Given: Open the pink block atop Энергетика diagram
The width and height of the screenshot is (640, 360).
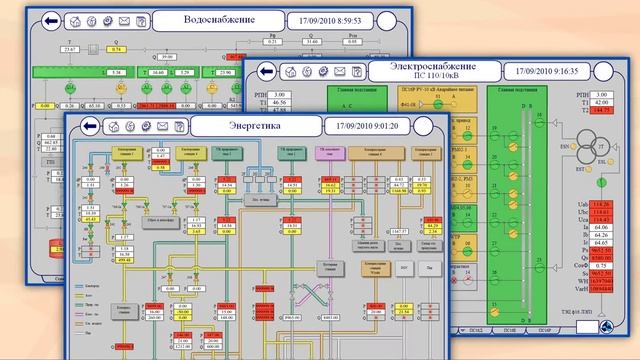Looking at the screenshot, I should coord(330,153).
